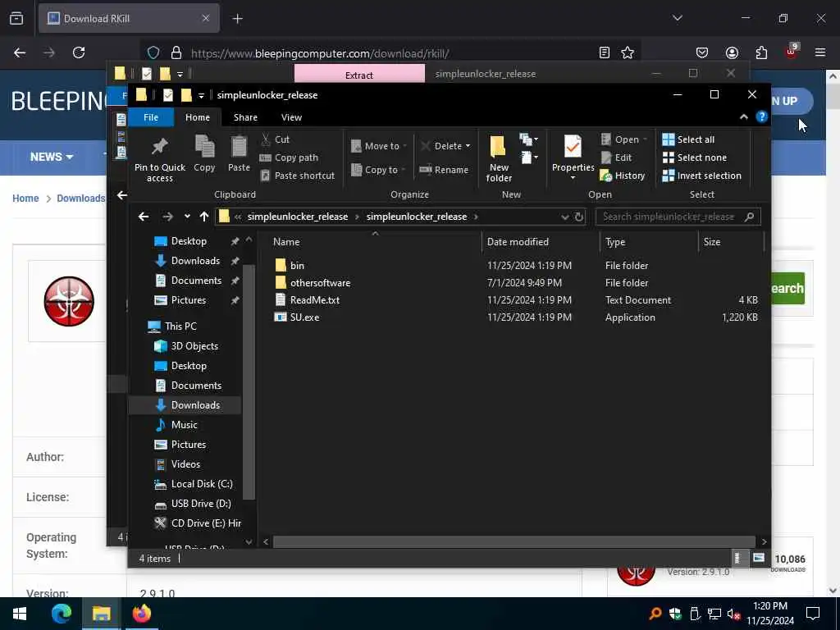Click the Edit button in Open group
Viewport: 840px width, 630px height.
(x=617, y=157)
